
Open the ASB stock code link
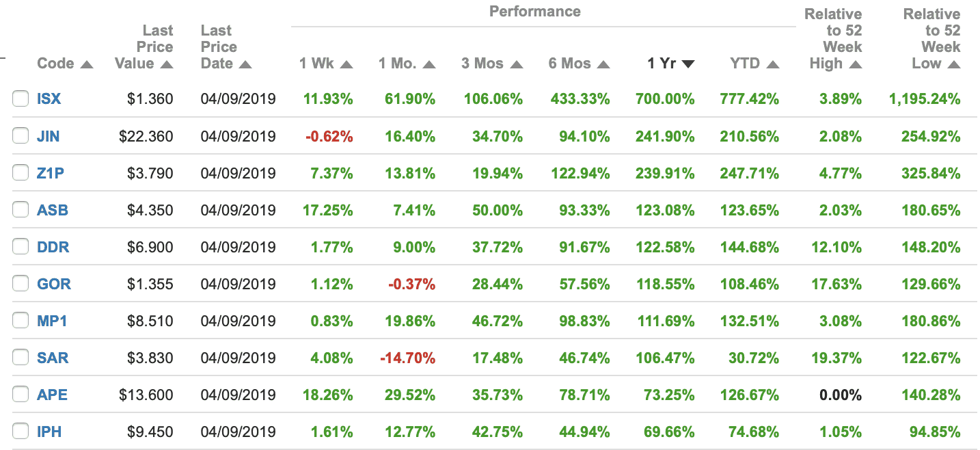[x=53, y=210]
